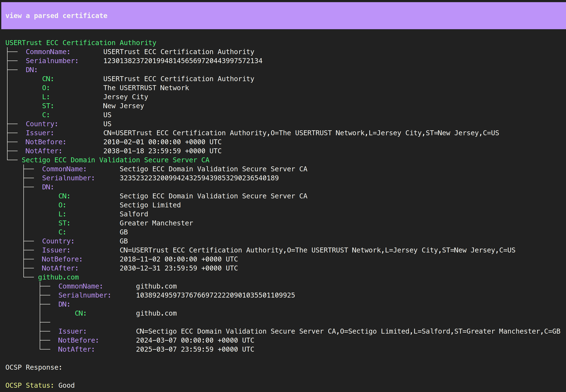Click 'Greater Manchester' ST value

click(156, 223)
